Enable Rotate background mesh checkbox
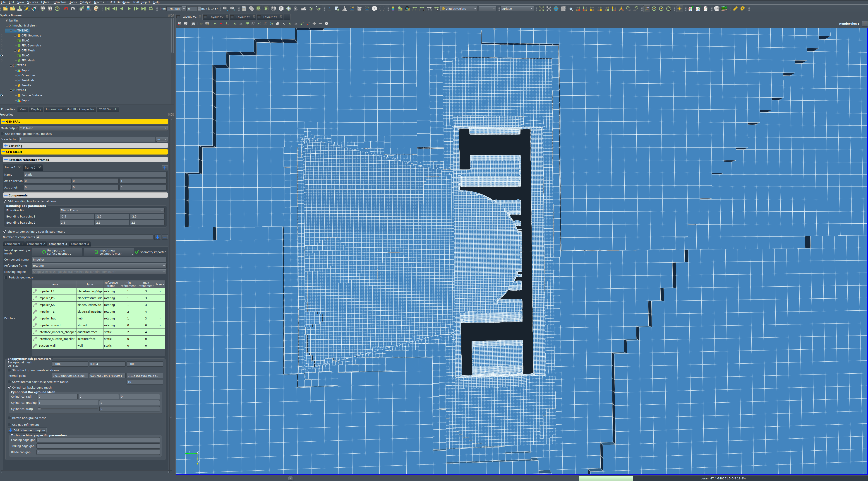Viewport: 868px width, 481px height. point(10,418)
